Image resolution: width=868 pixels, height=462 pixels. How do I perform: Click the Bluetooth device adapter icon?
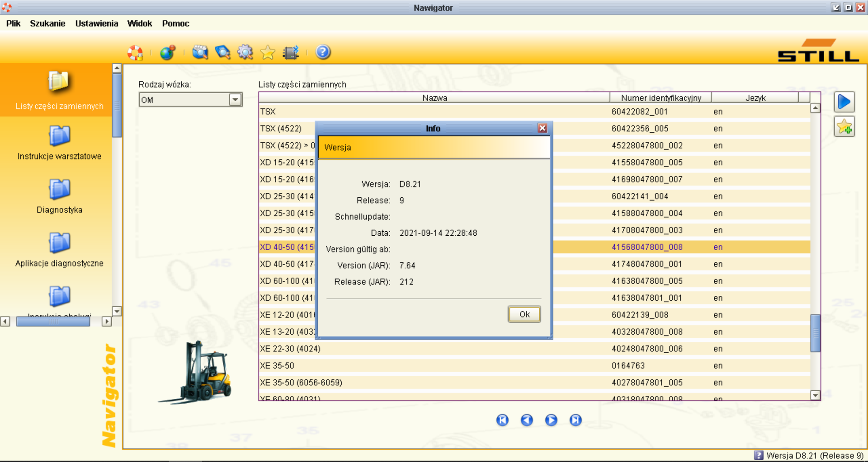point(291,52)
